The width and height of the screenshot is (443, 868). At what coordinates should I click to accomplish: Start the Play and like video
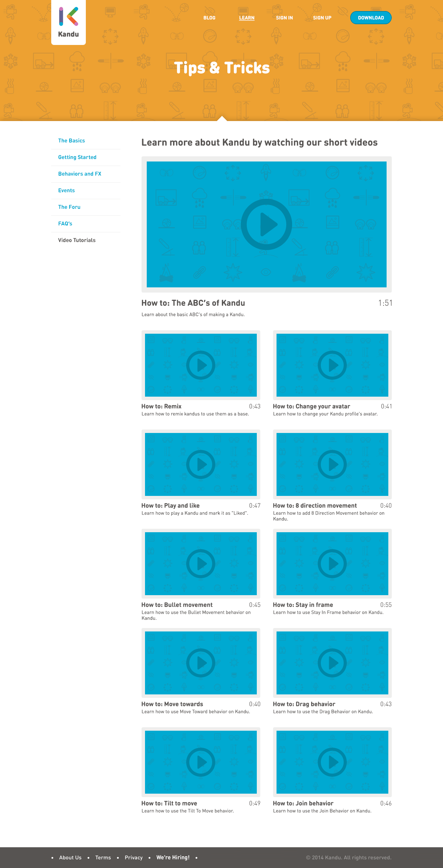[x=201, y=464]
